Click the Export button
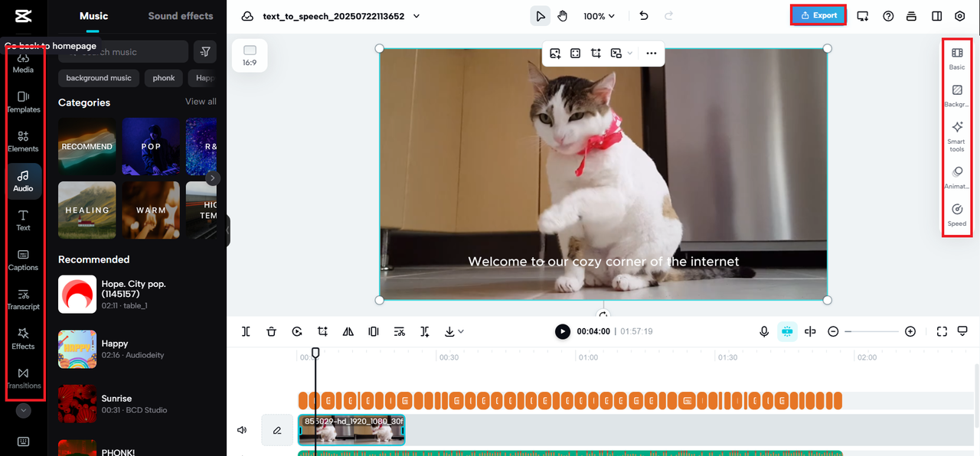 point(818,15)
